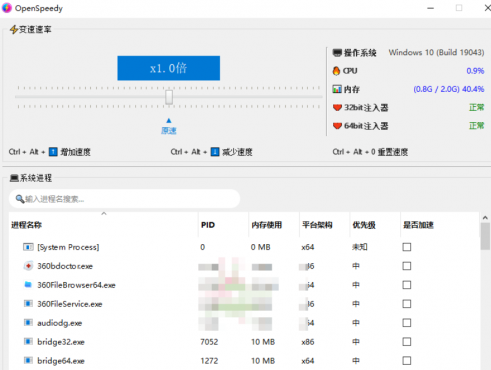Check acceleration box for 360FileBrowser64.exe
The width and height of the screenshot is (491, 370).
click(x=407, y=285)
